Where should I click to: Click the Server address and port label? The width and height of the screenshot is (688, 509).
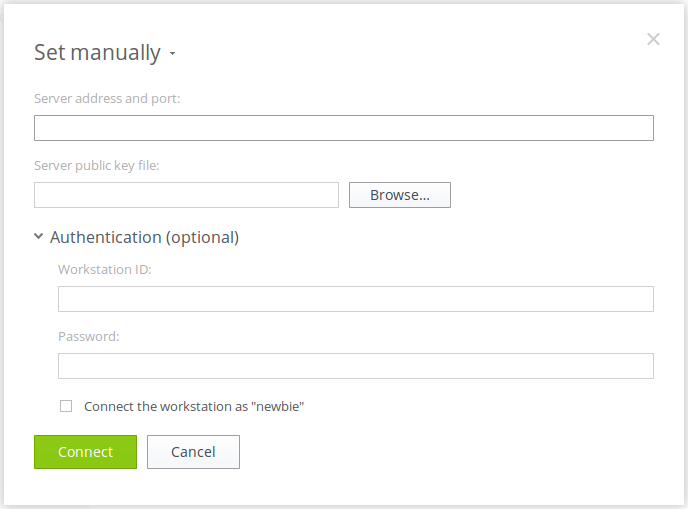[107, 99]
